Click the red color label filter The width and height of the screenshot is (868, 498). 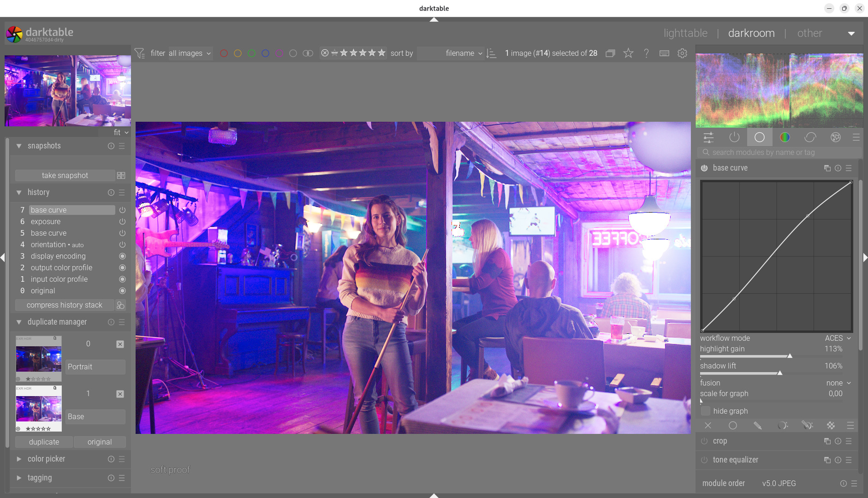coord(224,53)
